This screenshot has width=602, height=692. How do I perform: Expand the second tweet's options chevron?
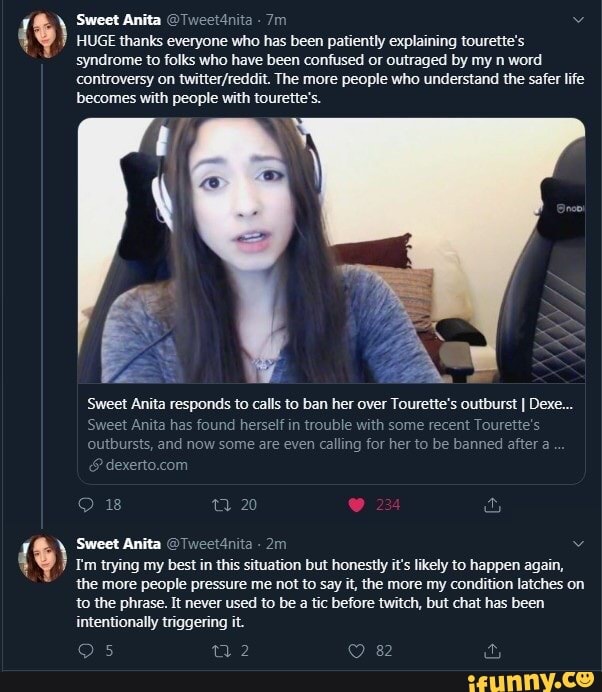point(577,544)
